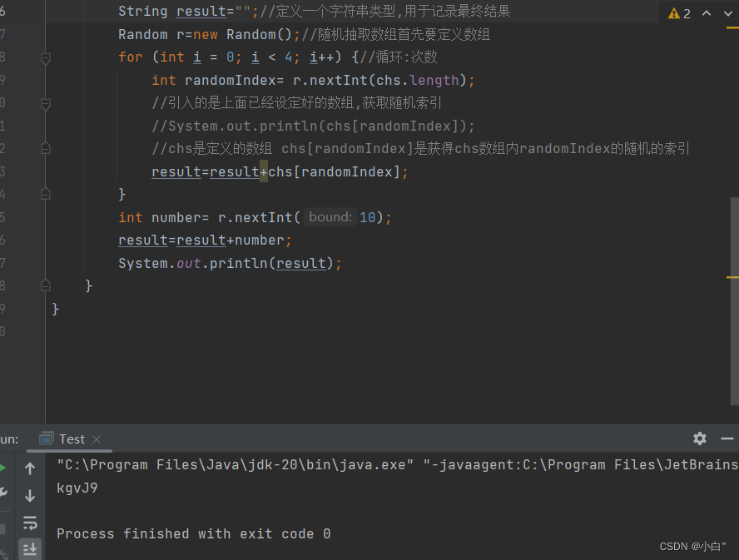Open the Run console settings gear icon
This screenshot has width=739, height=560.
click(x=700, y=439)
